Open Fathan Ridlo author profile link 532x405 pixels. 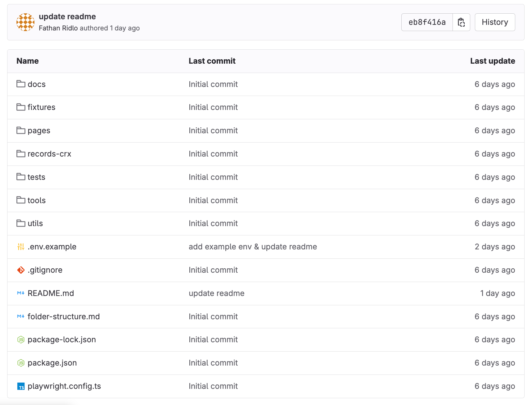coord(58,28)
